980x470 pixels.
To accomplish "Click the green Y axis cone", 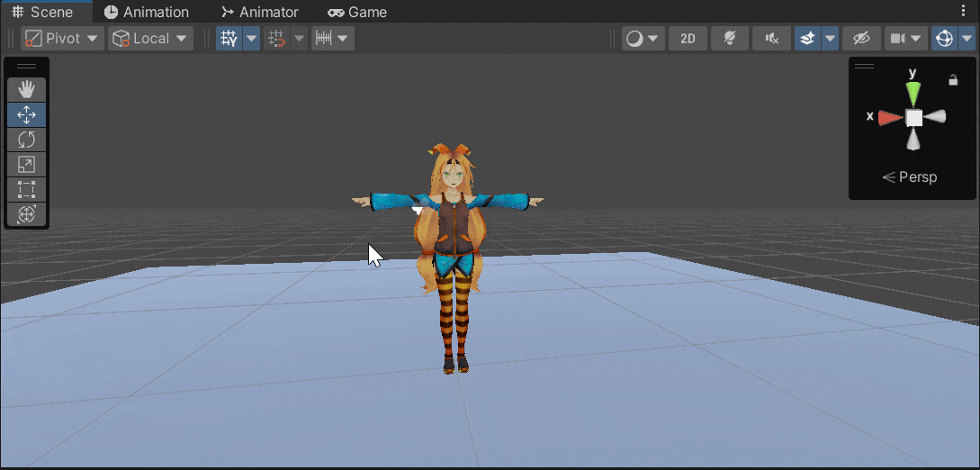I will [x=913, y=93].
